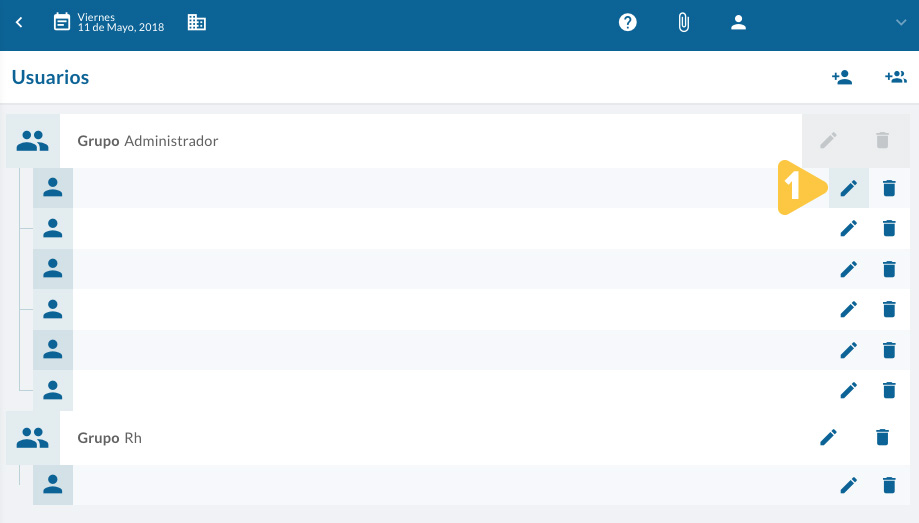919x523 pixels.
Task: Add a new group with the plus-group icon
Action: pos(896,77)
